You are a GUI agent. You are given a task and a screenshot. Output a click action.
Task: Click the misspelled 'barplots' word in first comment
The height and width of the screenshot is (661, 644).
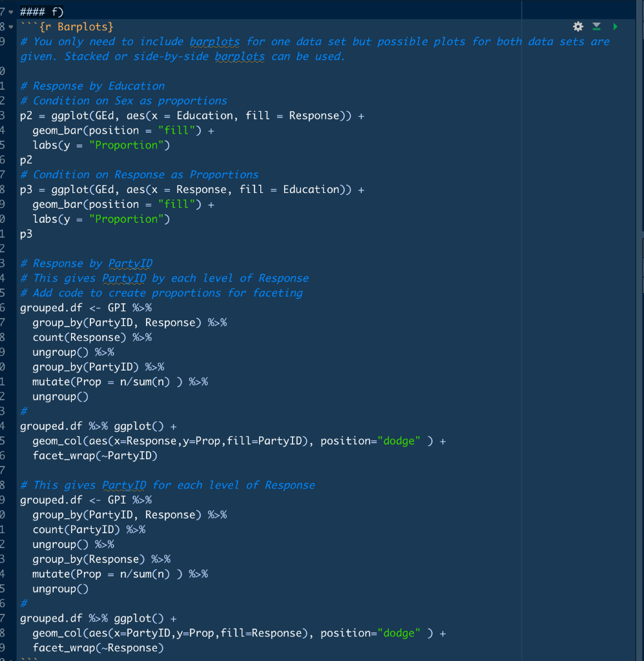(x=214, y=42)
